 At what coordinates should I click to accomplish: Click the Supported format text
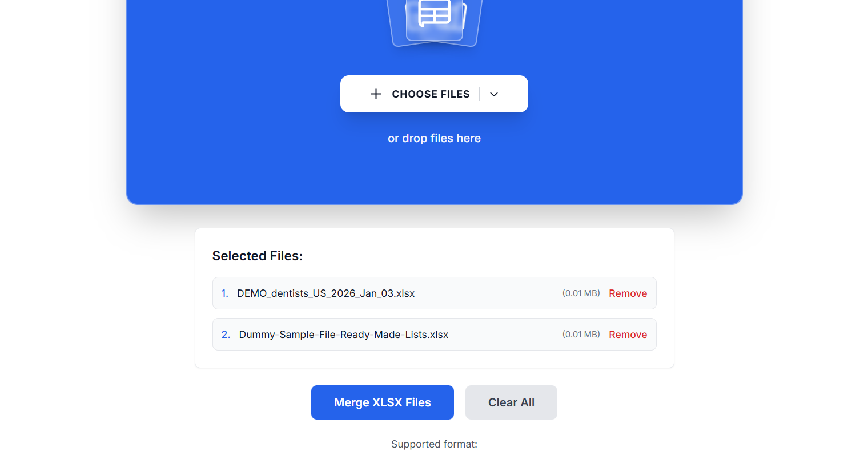click(x=434, y=444)
